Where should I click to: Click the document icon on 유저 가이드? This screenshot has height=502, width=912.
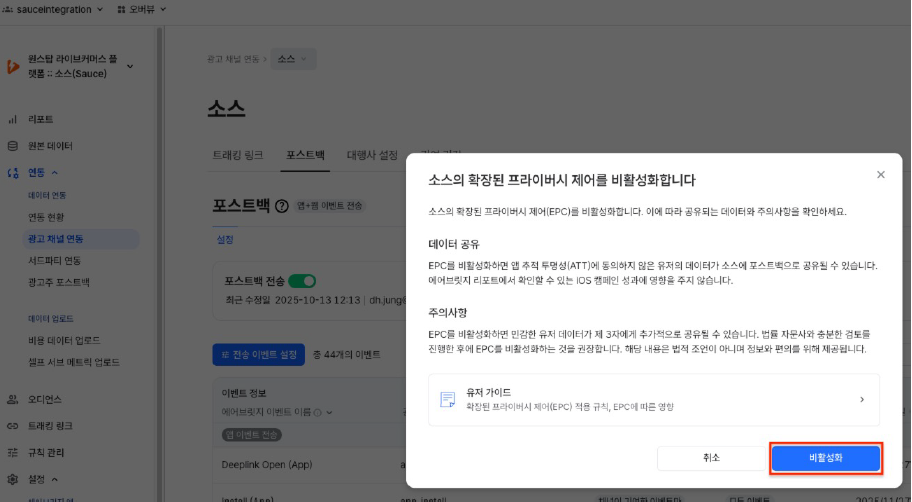point(447,400)
